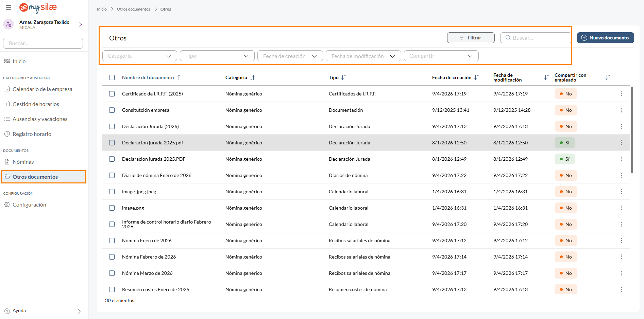The height and width of the screenshot is (319, 644).
Task: Expand the Categoría filter dropdown
Action: coord(139,56)
